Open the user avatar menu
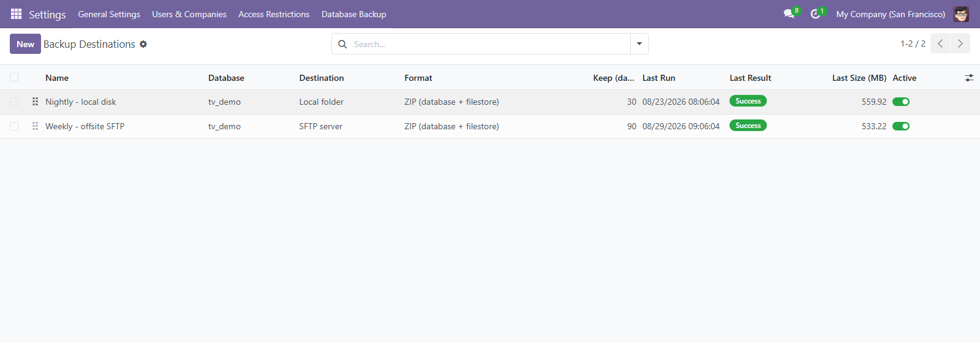 [x=961, y=14]
